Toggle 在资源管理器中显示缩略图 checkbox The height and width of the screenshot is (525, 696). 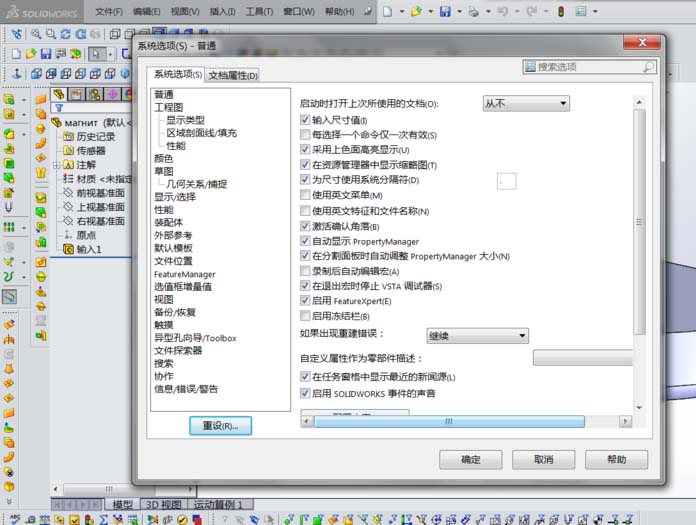point(305,165)
